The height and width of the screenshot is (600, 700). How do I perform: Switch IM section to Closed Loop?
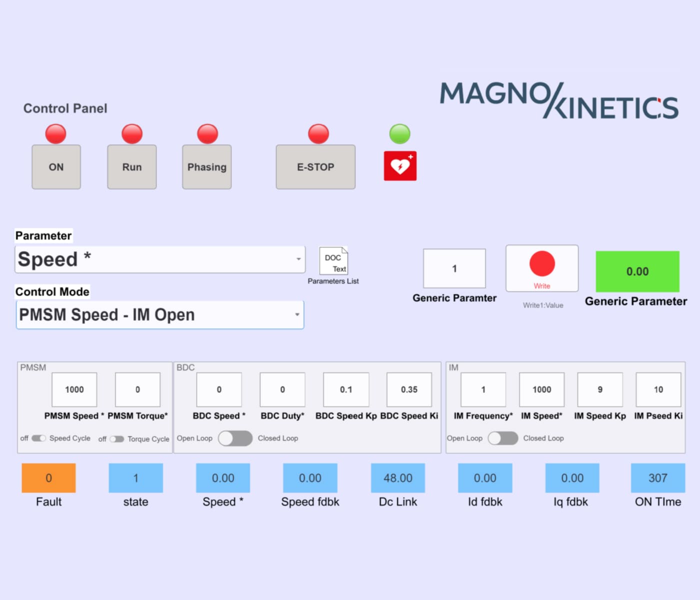[503, 438]
